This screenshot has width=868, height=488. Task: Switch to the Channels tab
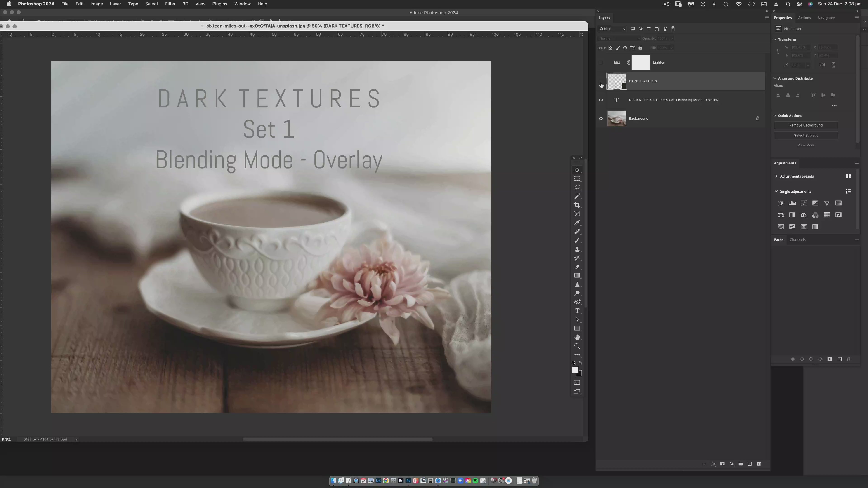pos(797,239)
